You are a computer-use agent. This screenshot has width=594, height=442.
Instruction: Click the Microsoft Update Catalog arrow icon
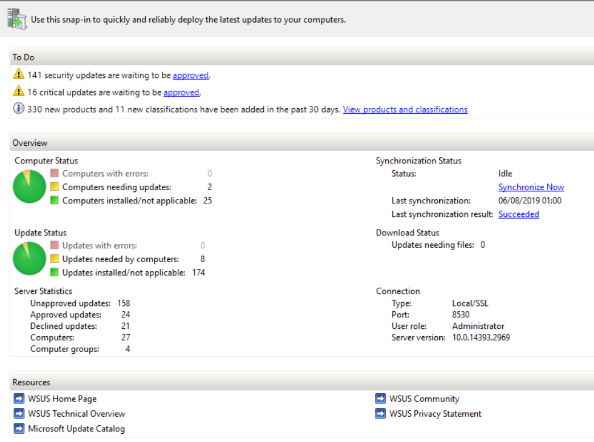19,428
